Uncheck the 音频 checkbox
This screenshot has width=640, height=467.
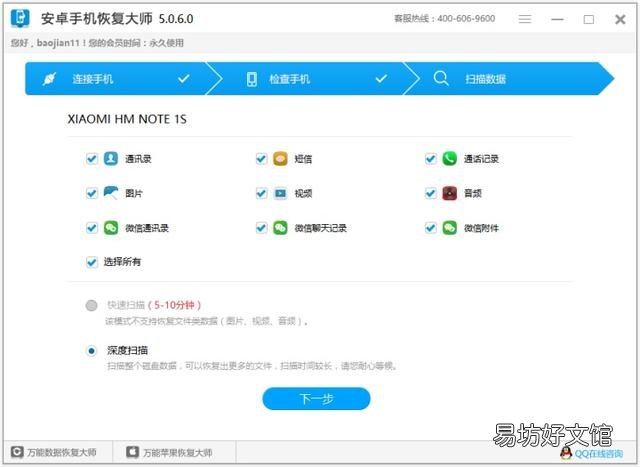pos(431,193)
